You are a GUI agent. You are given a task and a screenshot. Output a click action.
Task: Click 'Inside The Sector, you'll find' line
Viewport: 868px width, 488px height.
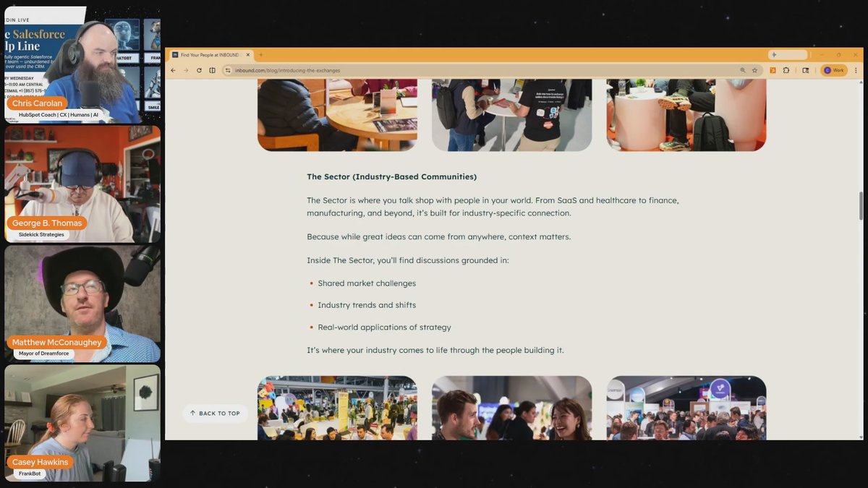click(408, 260)
